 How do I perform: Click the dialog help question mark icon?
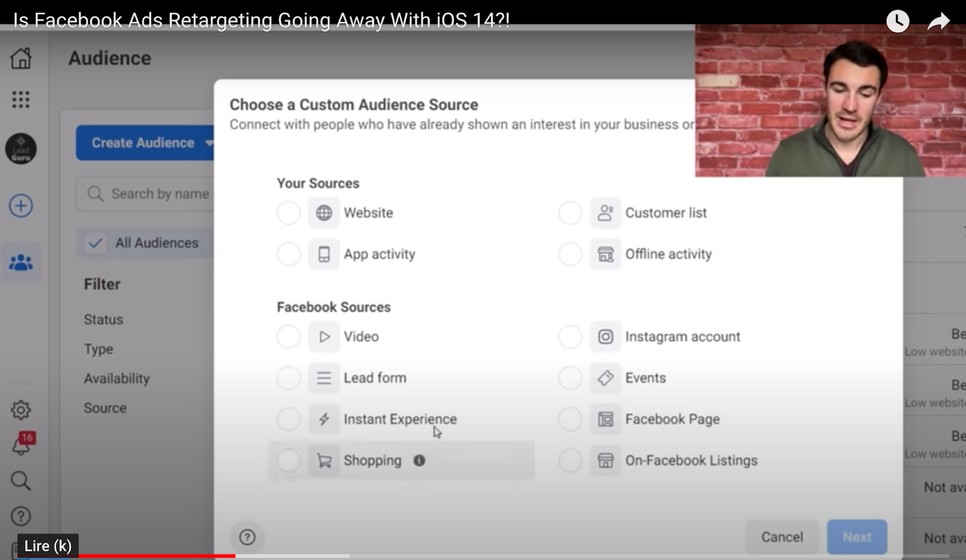(x=247, y=537)
